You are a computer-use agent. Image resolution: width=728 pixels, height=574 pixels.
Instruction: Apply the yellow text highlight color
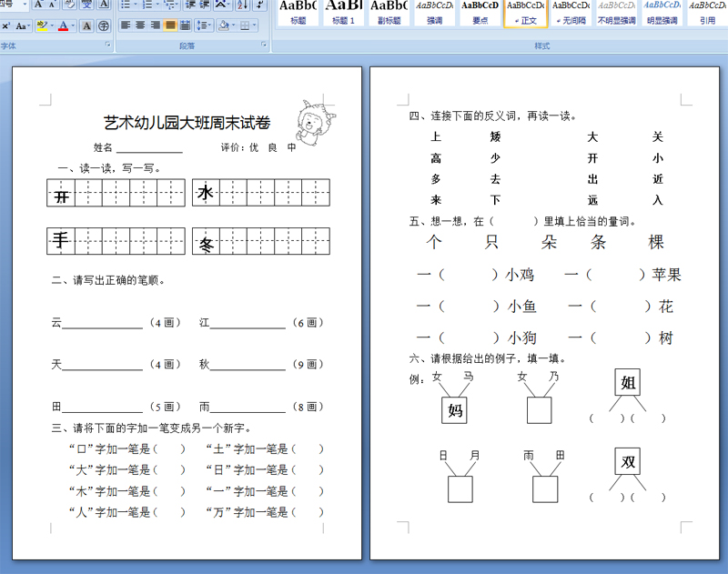[x=42, y=26]
